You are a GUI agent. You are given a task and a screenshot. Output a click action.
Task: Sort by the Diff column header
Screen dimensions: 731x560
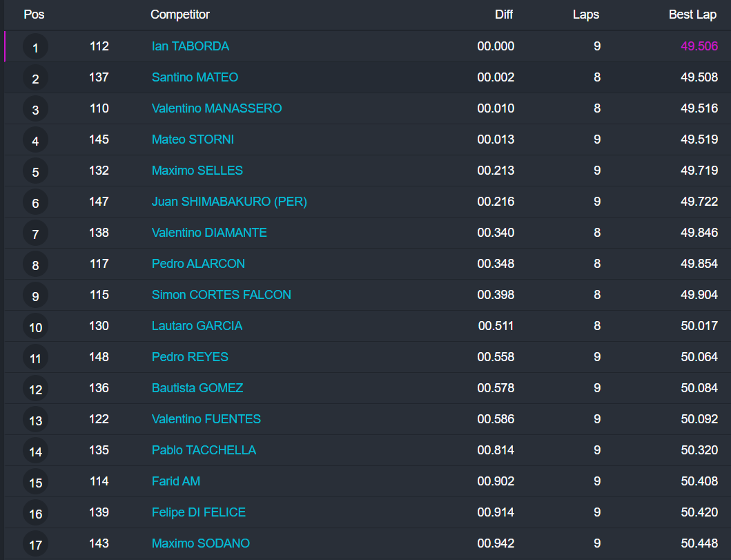pyautogui.click(x=504, y=15)
